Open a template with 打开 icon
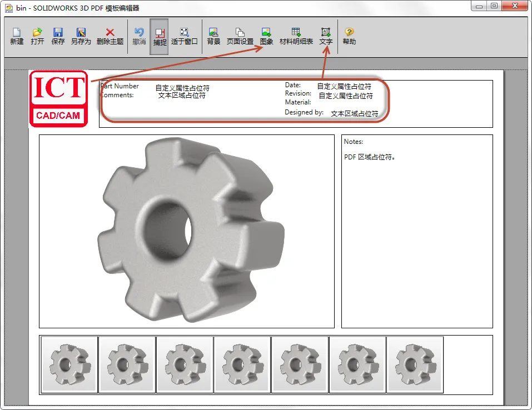Screen dimensions: 532x410 coord(37,36)
